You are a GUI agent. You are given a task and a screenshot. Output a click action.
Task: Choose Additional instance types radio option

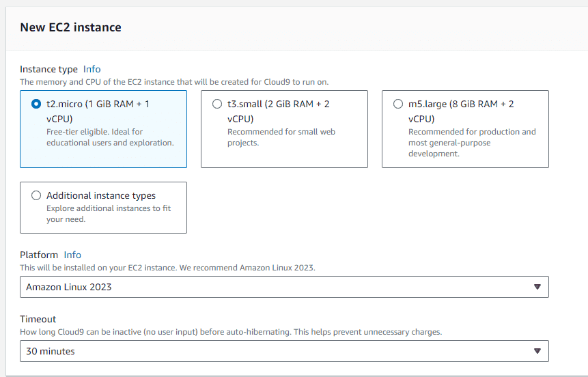pos(36,195)
